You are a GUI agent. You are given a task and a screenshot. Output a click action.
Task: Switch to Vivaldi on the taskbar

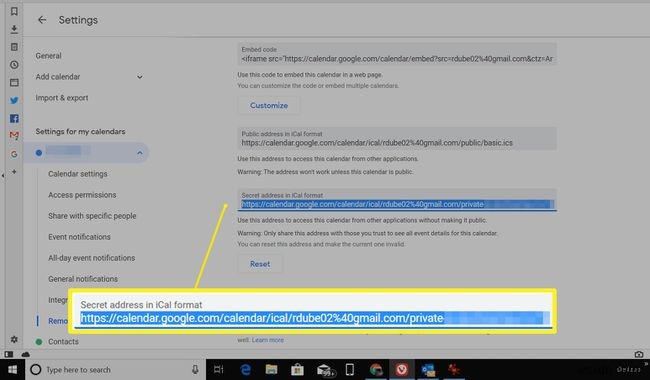pyautogui.click(x=401, y=369)
